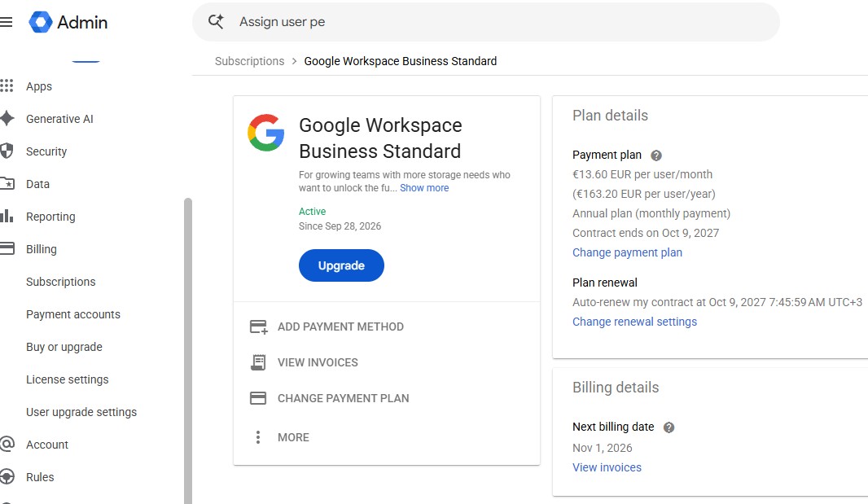Screen dimensions: 868x504
Task: Click the sidebar vertical scrollbar
Action: 187,350
